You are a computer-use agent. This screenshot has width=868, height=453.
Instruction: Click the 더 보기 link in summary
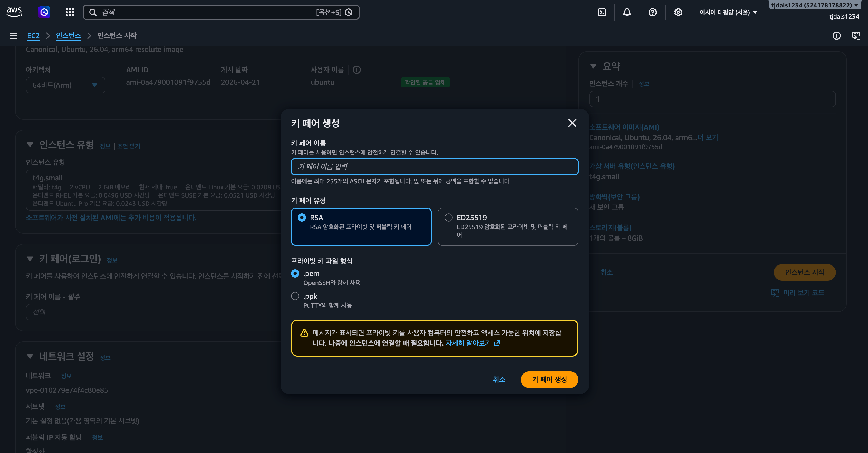point(708,137)
